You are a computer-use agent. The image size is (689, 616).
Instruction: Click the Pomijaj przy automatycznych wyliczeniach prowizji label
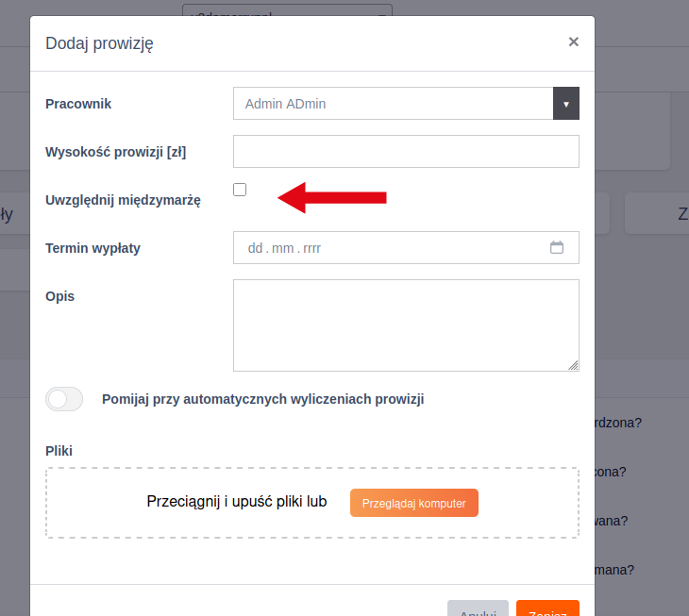[x=262, y=399]
